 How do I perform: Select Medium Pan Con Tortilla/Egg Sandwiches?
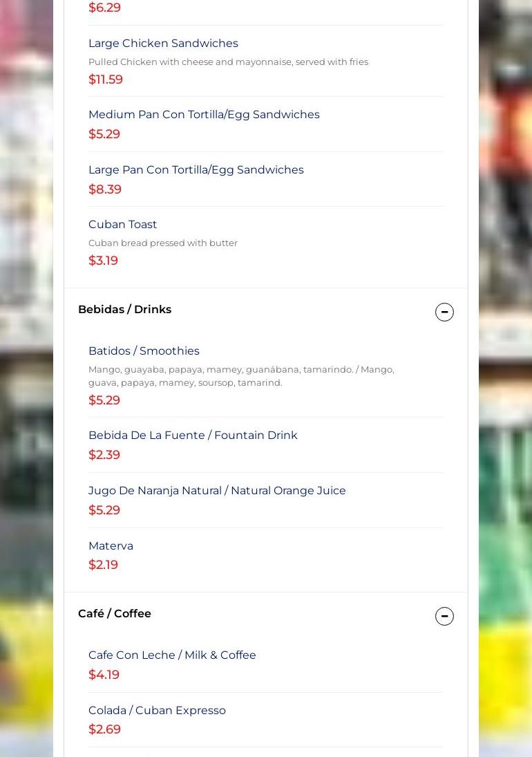[x=204, y=115]
